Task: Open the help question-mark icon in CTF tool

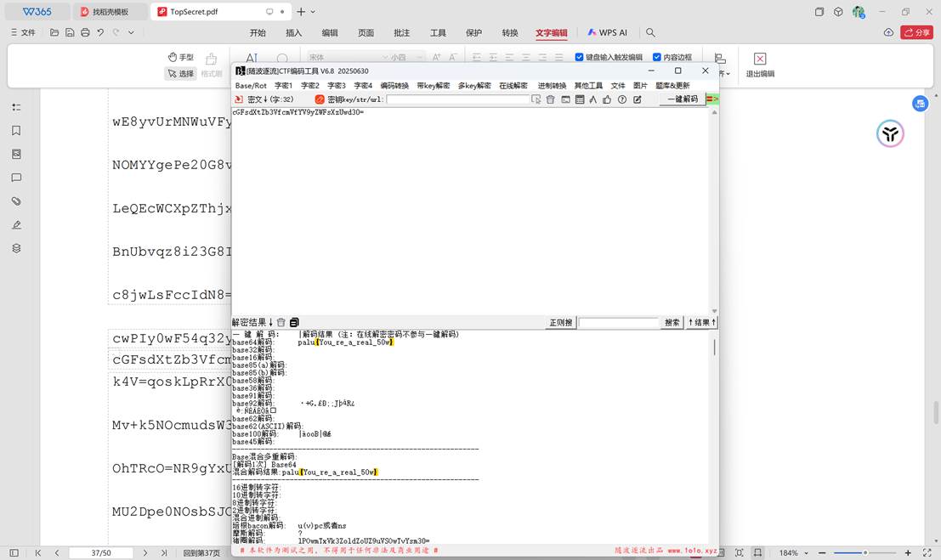Action: (x=621, y=99)
